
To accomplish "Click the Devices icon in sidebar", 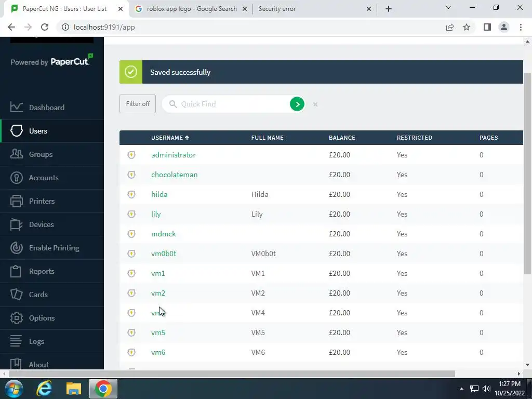I will (16, 224).
